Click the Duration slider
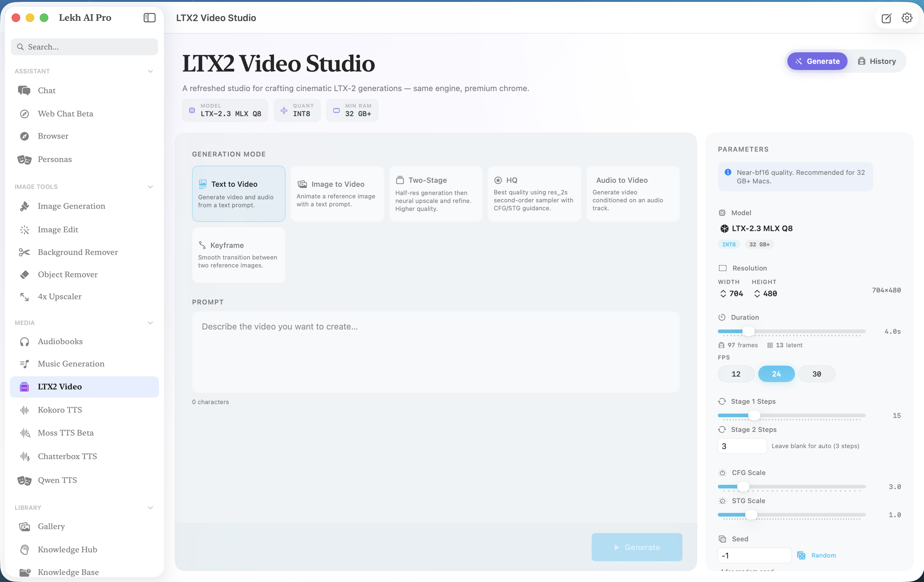 (x=792, y=331)
